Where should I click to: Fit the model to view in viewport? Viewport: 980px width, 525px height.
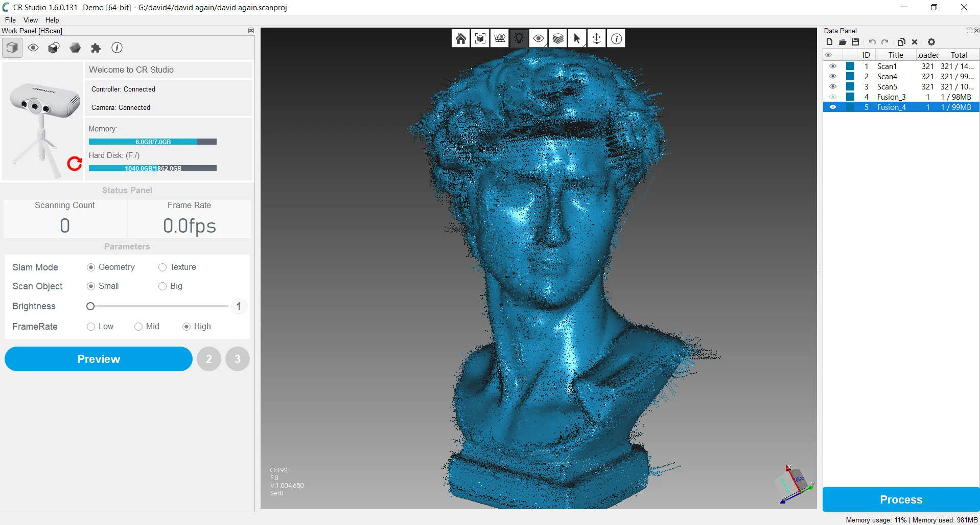pyautogui.click(x=480, y=38)
